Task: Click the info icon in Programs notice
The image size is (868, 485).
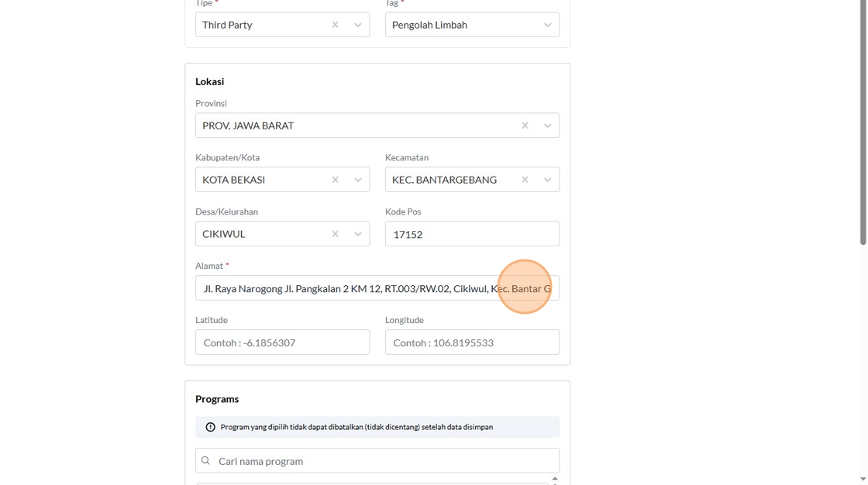Action: [x=210, y=427]
